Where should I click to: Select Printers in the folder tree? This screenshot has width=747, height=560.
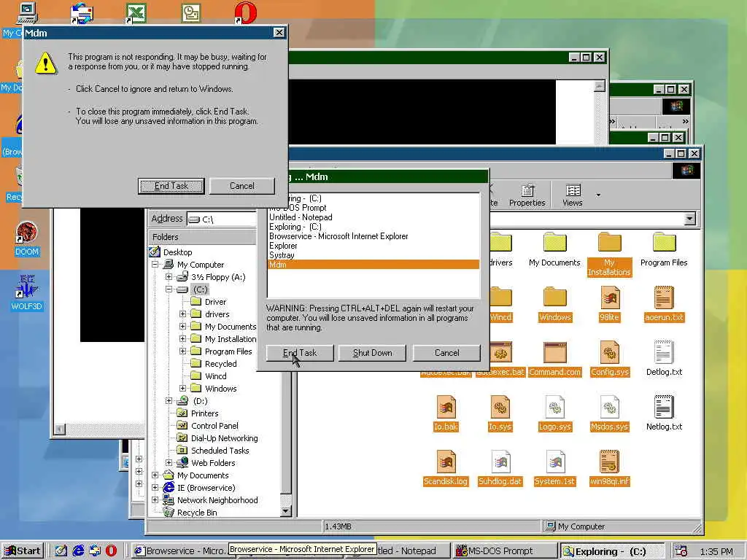(204, 413)
